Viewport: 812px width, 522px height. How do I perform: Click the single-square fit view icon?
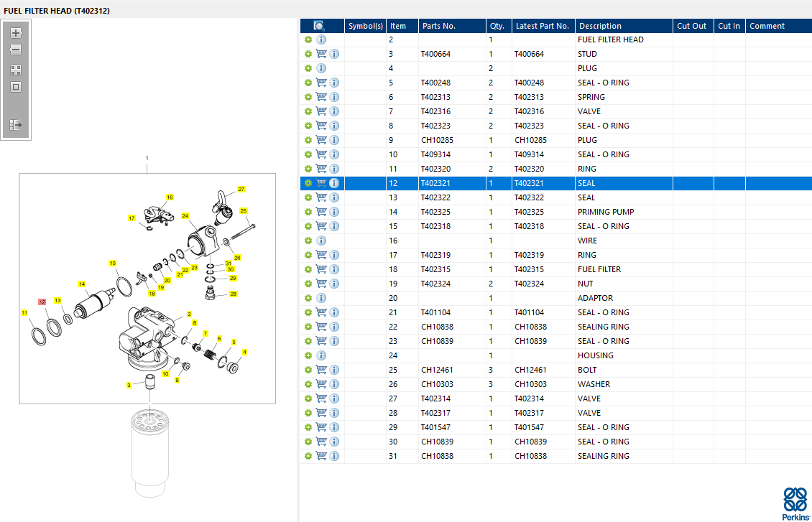pyautogui.click(x=16, y=87)
